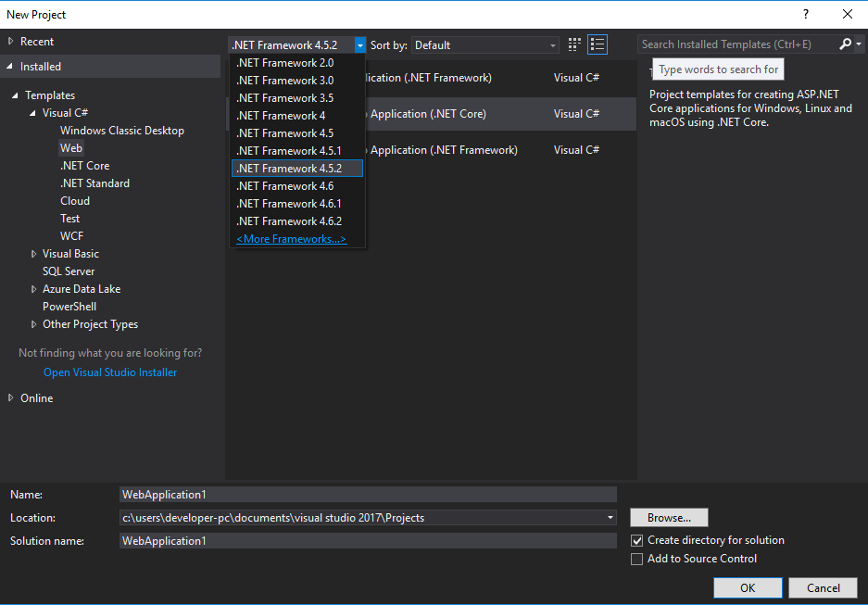Viewport: 868px width, 605px height.
Task: Select the Web category
Action: pos(71,148)
